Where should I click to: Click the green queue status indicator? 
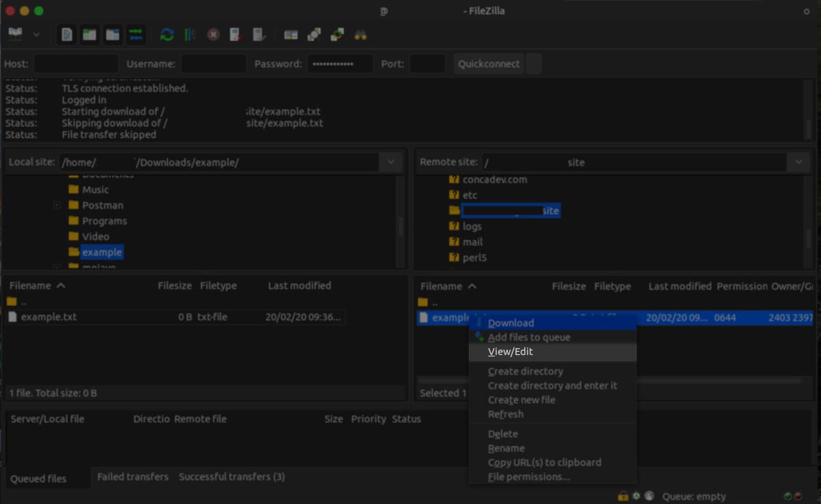pyautogui.click(x=788, y=496)
